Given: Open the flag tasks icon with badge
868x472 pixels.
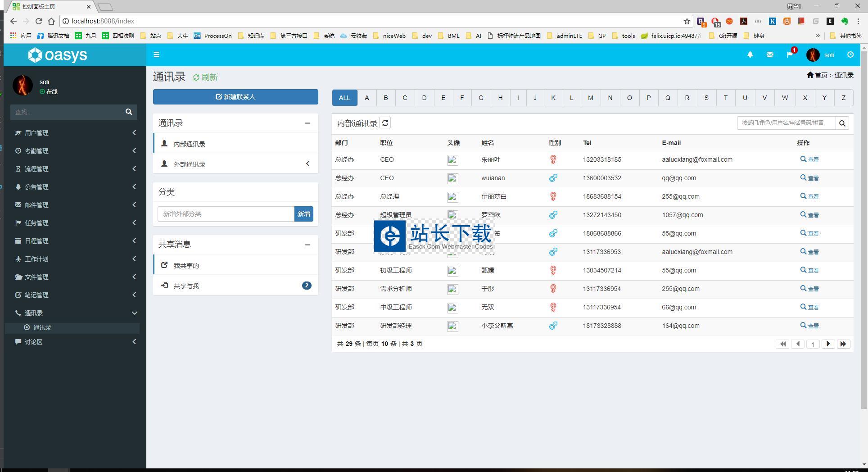Looking at the screenshot, I should pos(790,54).
